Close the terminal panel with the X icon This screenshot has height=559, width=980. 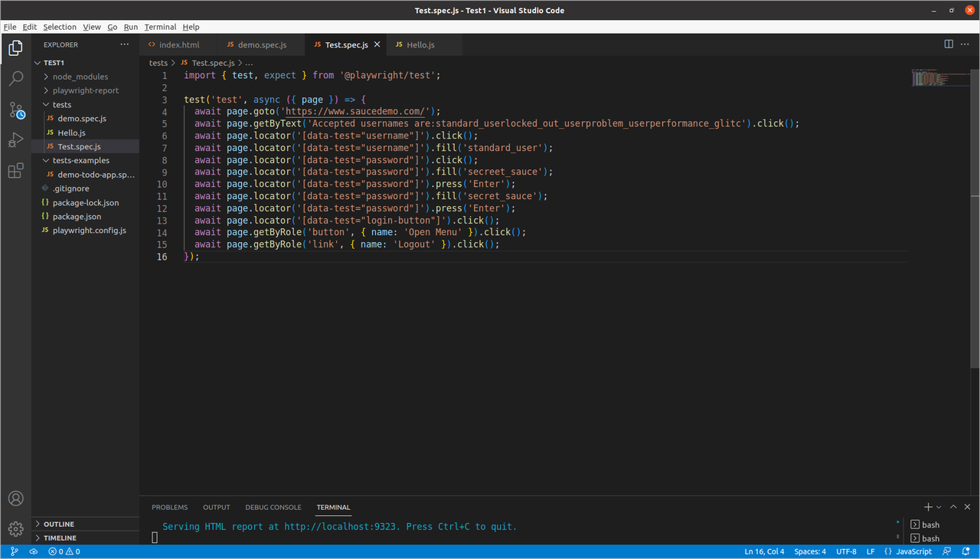click(969, 507)
